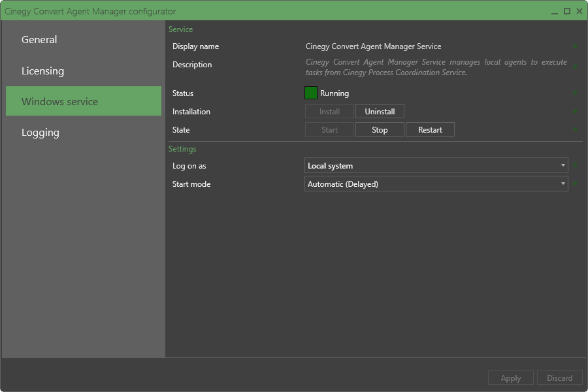Click the State label

(181, 130)
